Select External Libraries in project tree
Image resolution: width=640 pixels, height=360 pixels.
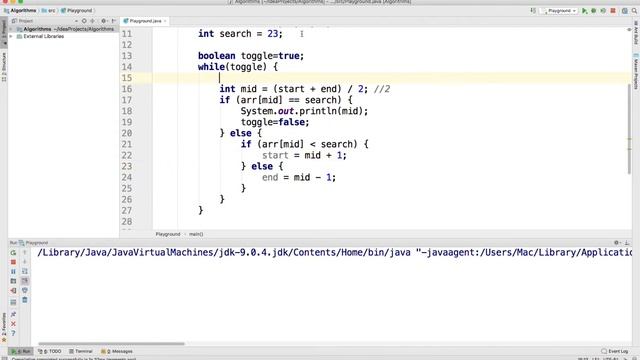(x=43, y=37)
